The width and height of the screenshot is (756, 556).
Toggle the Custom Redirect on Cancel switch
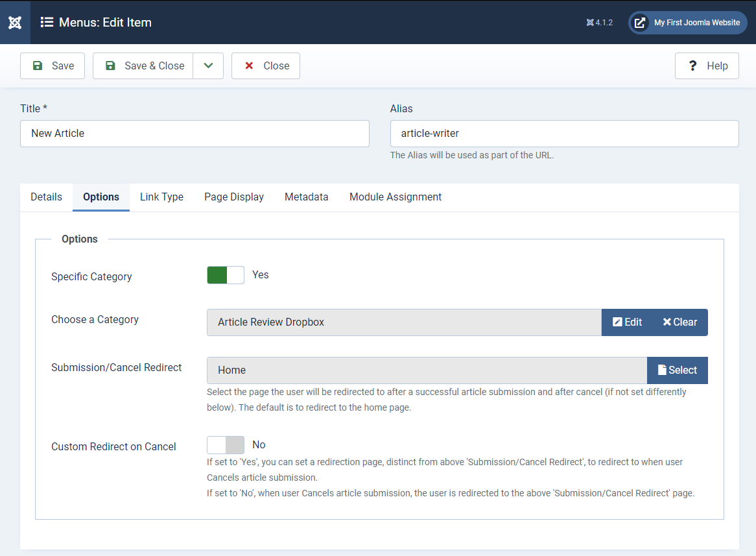(226, 445)
